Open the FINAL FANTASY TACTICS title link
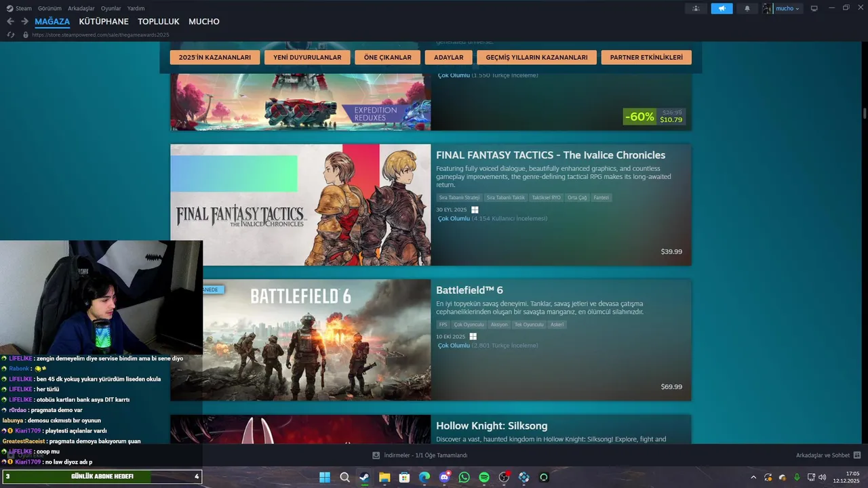Screen dimensions: 868x488 click(x=551, y=155)
